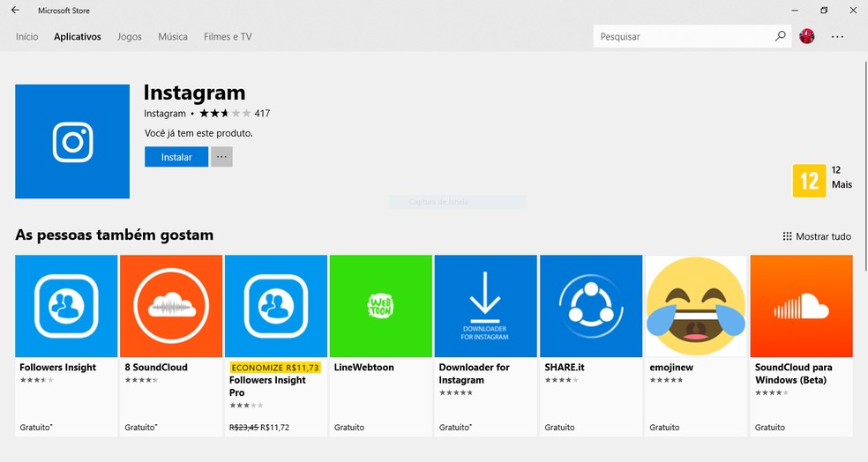
Task: Click the R$11,72 sale price
Action: [x=274, y=427]
